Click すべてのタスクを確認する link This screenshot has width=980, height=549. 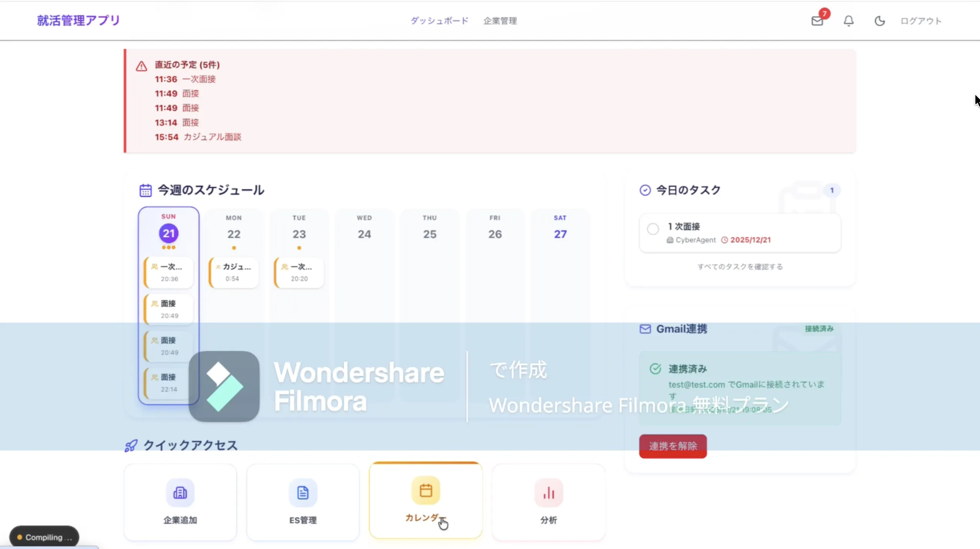point(740,267)
